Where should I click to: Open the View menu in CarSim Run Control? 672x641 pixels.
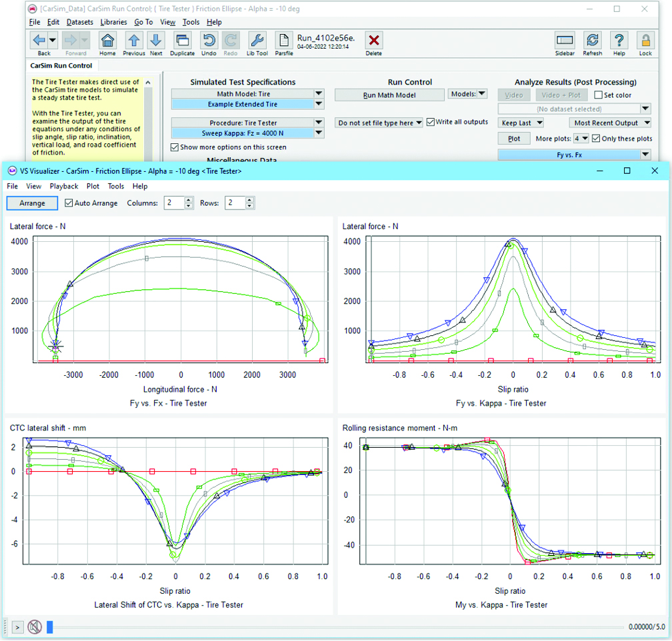[x=167, y=22]
